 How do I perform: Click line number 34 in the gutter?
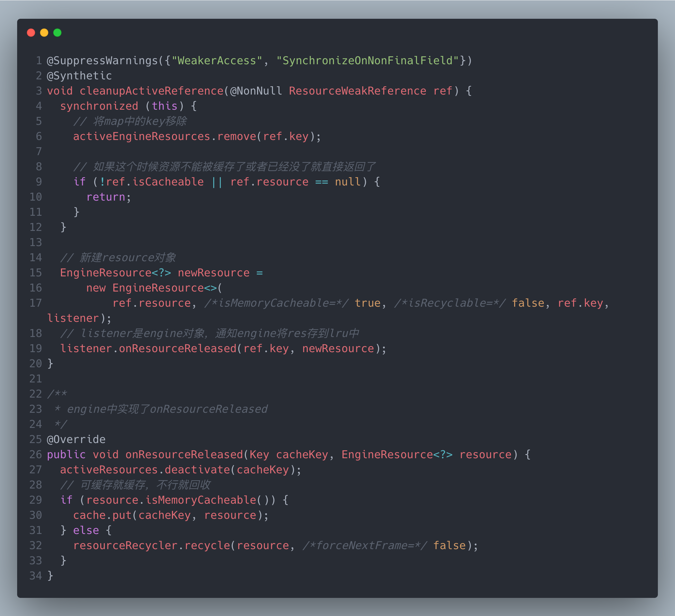(x=36, y=575)
